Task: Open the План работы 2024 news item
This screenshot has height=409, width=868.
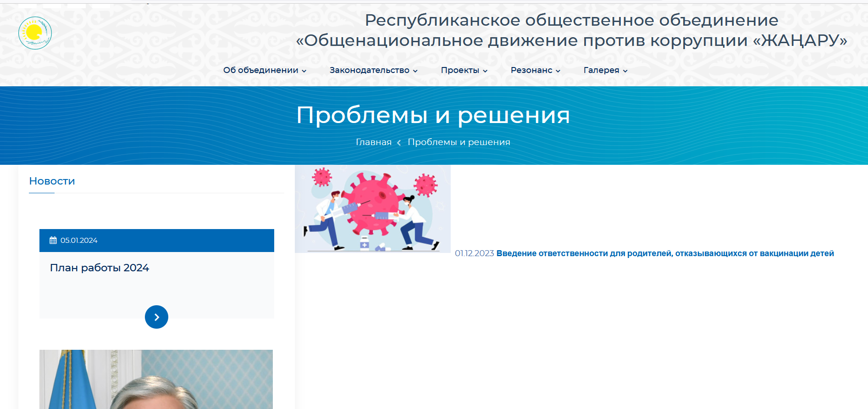Action: (x=100, y=268)
